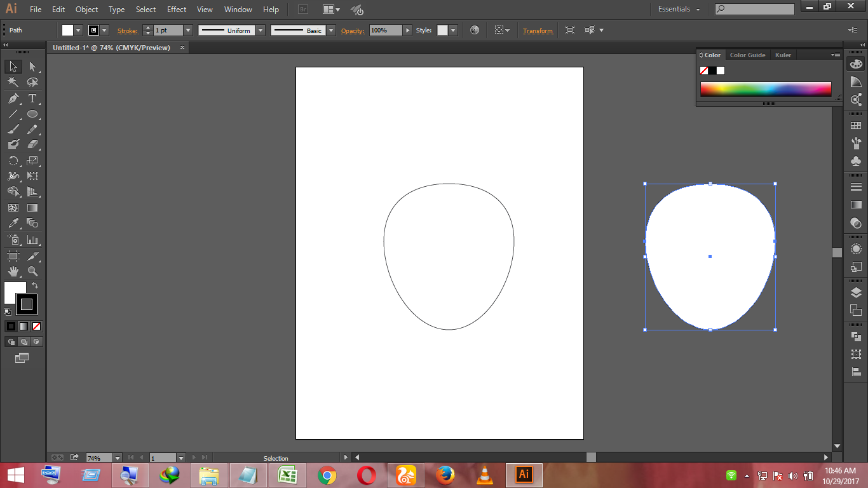868x488 pixels.
Task: Select the Direct Selection tool
Action: 32,67
